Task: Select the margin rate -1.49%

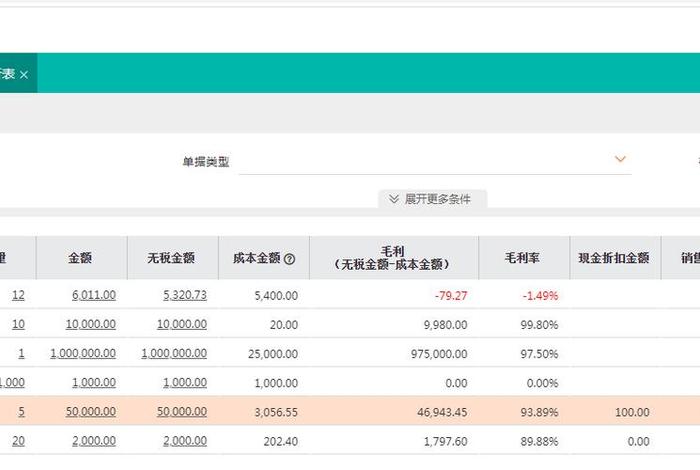Action: coord(540,295)
